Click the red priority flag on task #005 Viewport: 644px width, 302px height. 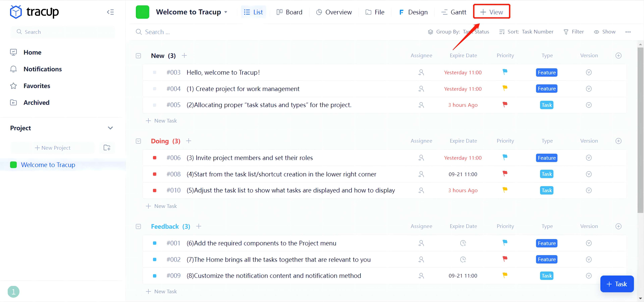coord(505,105)
